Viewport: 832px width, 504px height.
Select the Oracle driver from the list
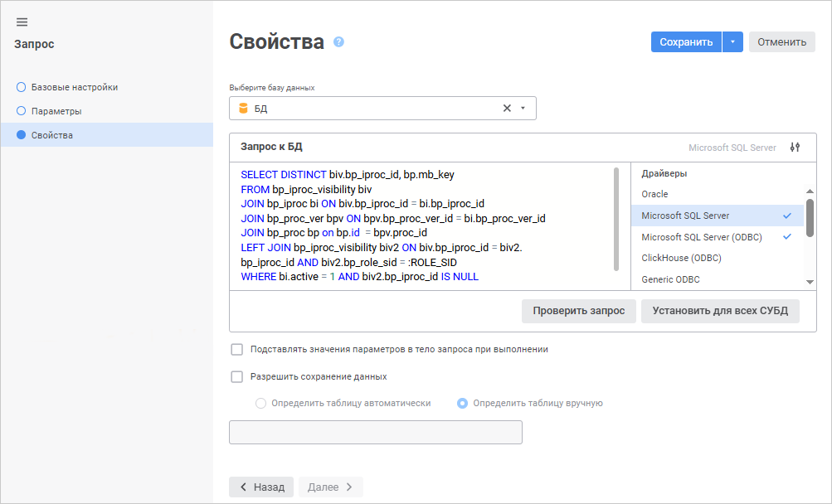pos(654,194)
